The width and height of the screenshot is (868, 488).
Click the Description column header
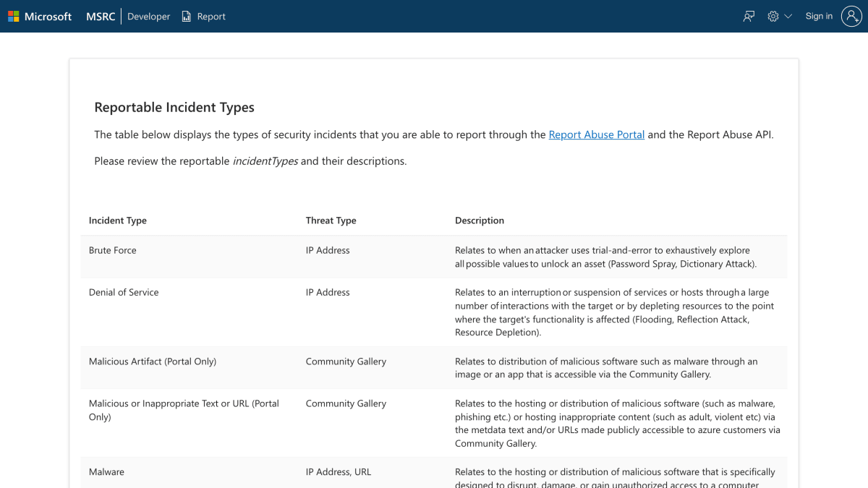tap(480, 221)
